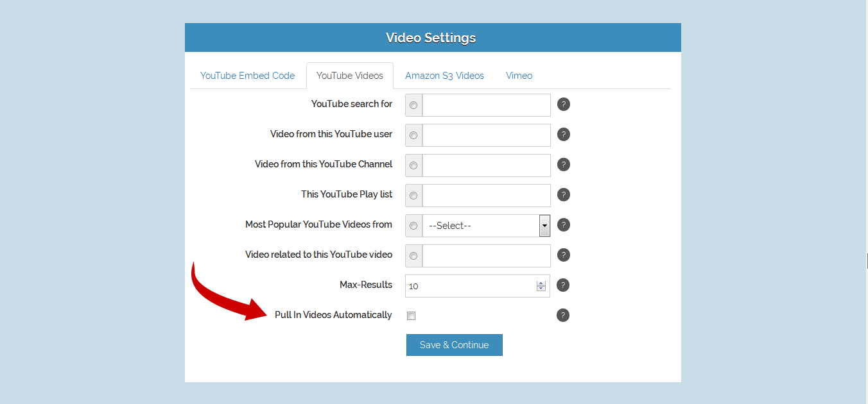Select the Video from this YouTube Channel radio
Viewport: 868px width, 404px height.
tap(413, 165)
